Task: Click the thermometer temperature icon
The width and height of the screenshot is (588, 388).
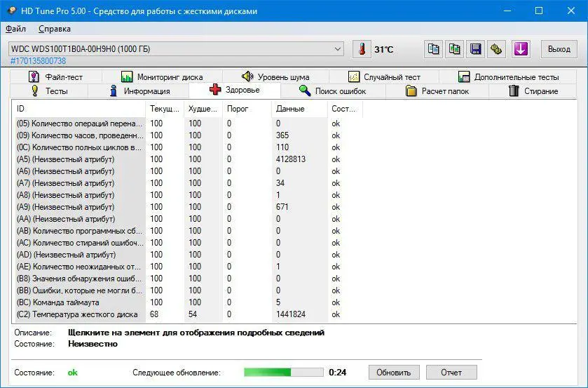Action: tap(362, 49)
